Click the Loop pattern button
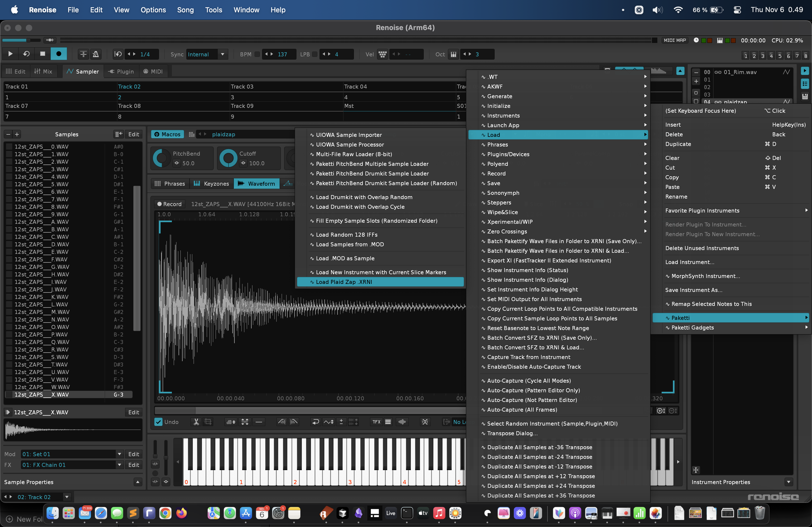This screenshot has height=527, width=812. (26, 54)
